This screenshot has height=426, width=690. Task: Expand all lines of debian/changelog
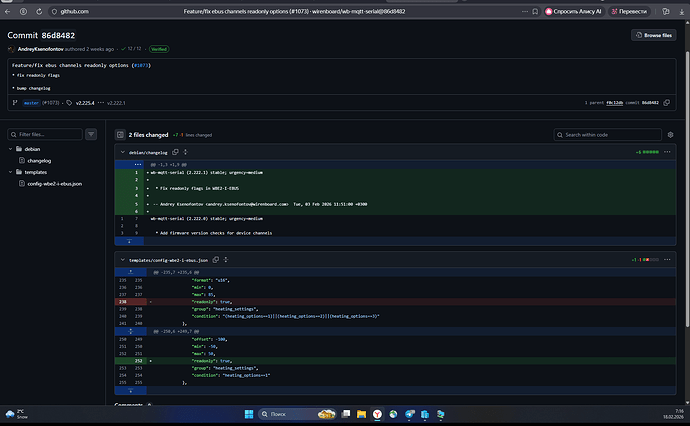coord(185,152)
